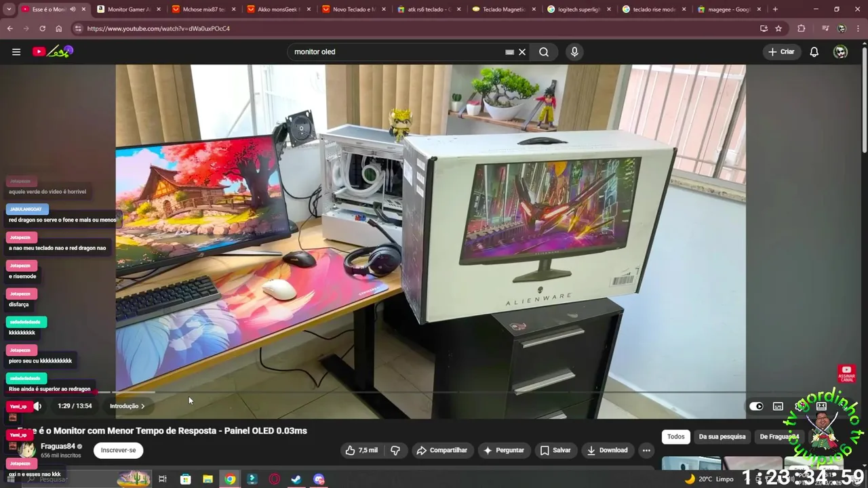Switch to theater mode
The image size is (868, 488).
[821, 406]
